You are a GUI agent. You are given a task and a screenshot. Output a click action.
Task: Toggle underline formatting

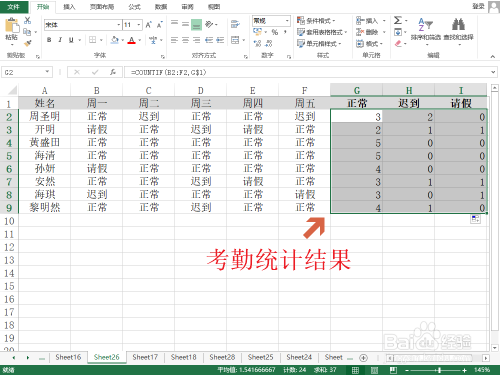coord(71,40)
